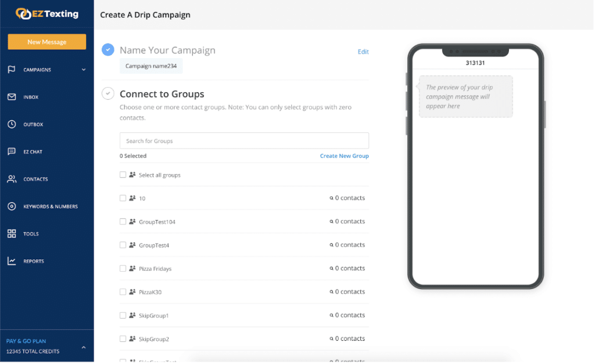Image resolution: width=595 pixels, height=364 pixels.
Task: Expand the Campaigns menu chevron
Action: point(84,70)
